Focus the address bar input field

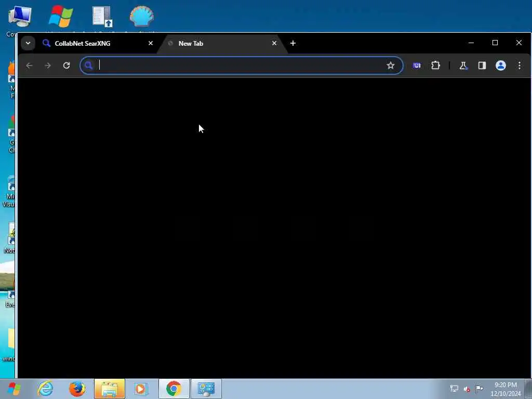click(x=241, y=65)
